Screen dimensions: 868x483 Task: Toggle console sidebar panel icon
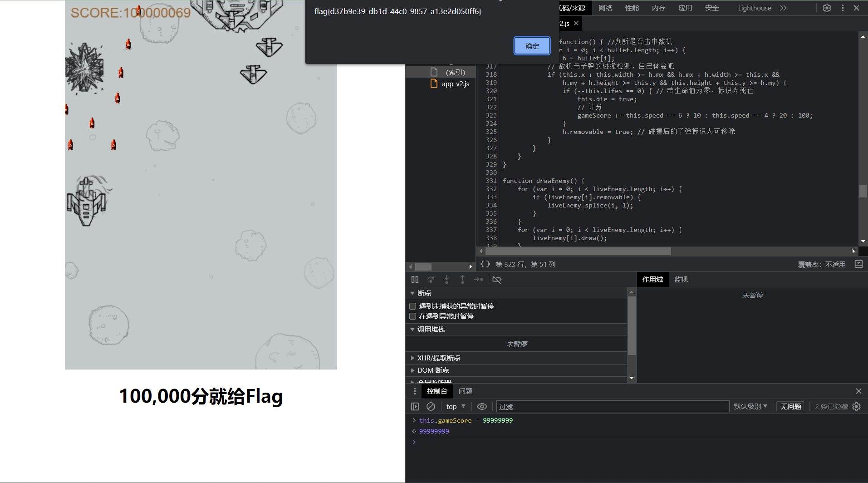(415, 407)
